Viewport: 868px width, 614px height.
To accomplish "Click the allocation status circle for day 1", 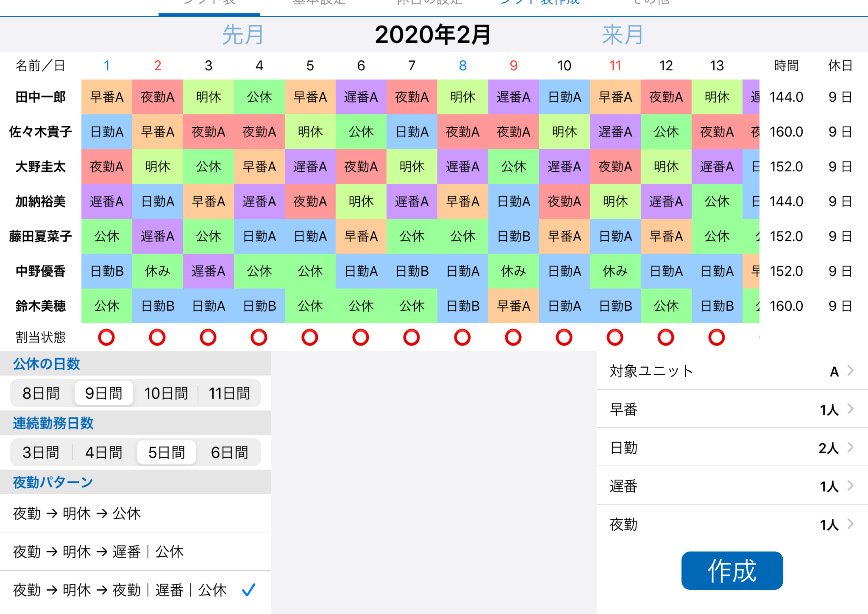I will [x=106, y=337].
